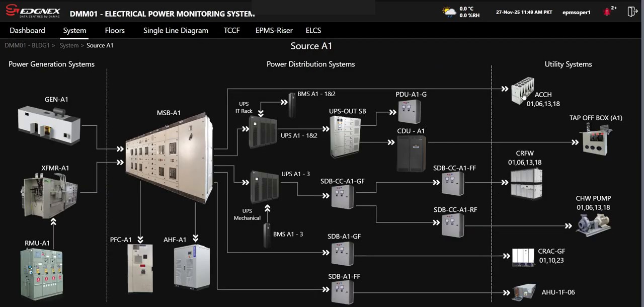The height and width of the screenshot is (307, 644).
Task: Click the alarm notification bell icon
Action: click(608, 12)
